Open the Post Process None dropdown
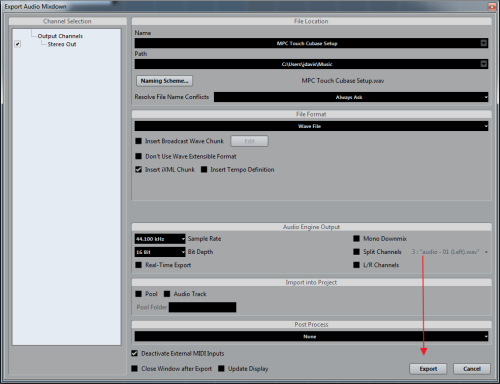 pyautogui.click(x=311, y=336)
